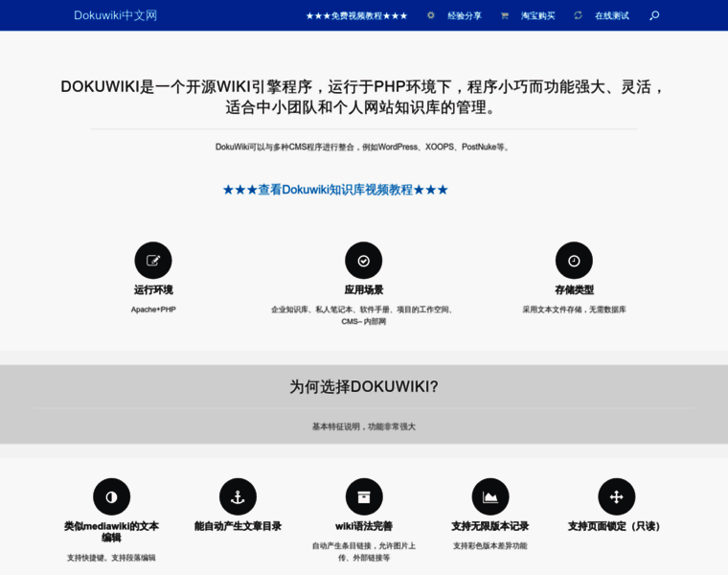Click the refresh icon beside 在线测试
The width and height of the screenshot is (728, 575).
(x=578, y=15)
